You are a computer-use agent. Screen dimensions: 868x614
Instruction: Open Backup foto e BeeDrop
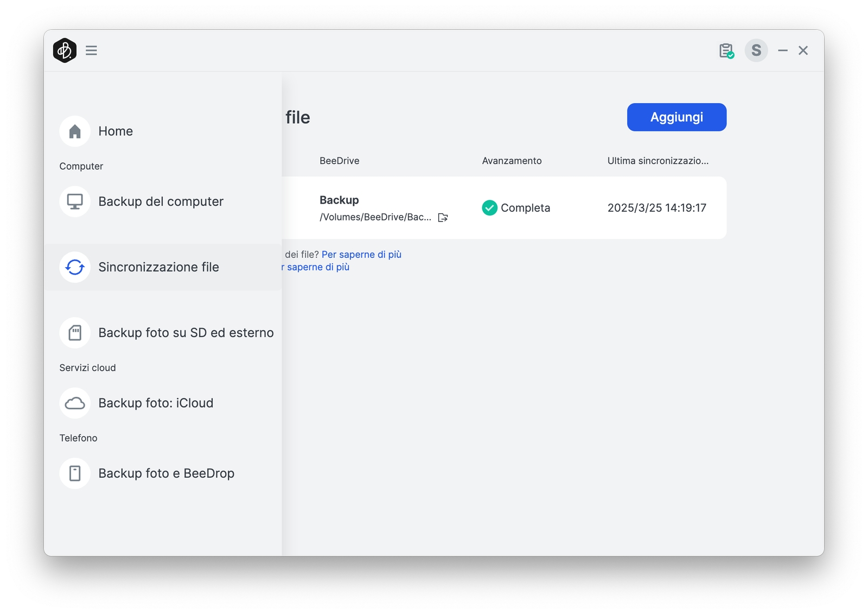(166, 473)
